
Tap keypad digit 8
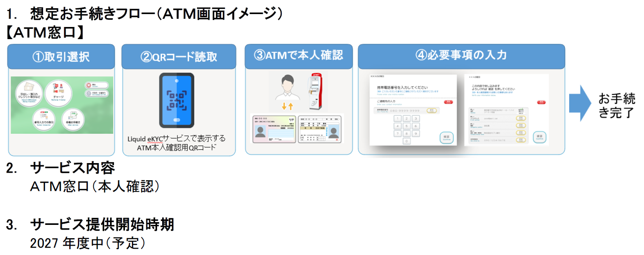click(407, 133)
